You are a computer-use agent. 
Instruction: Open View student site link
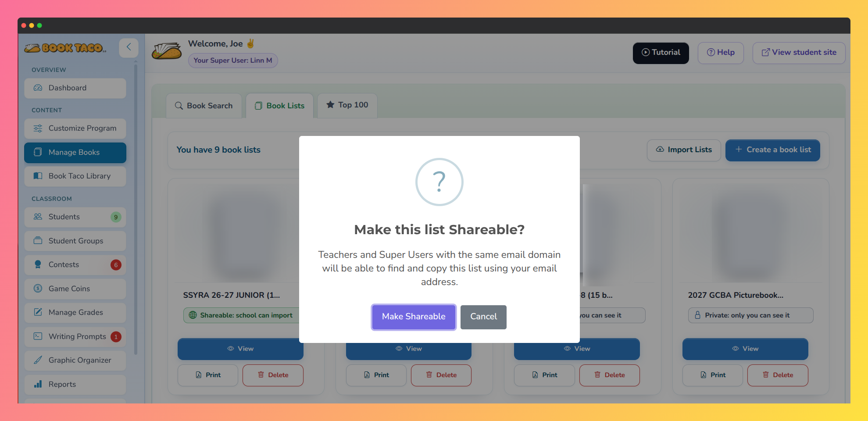pos(799,53)
